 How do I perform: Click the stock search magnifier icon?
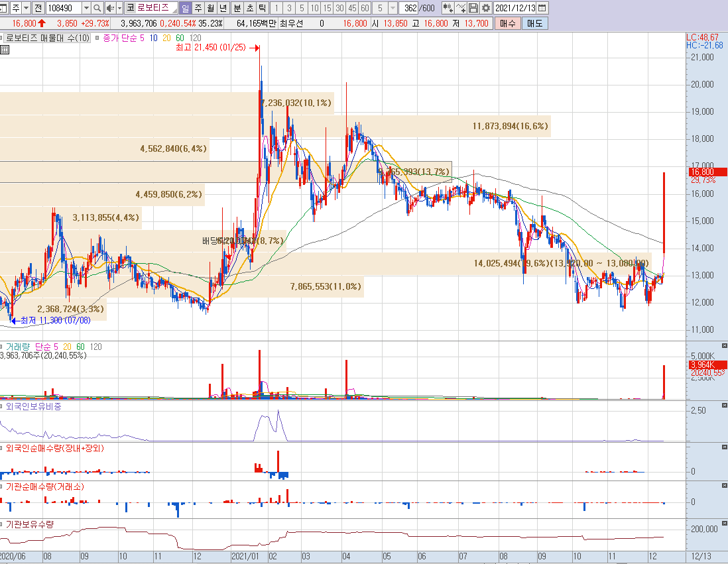click(97, 8)
